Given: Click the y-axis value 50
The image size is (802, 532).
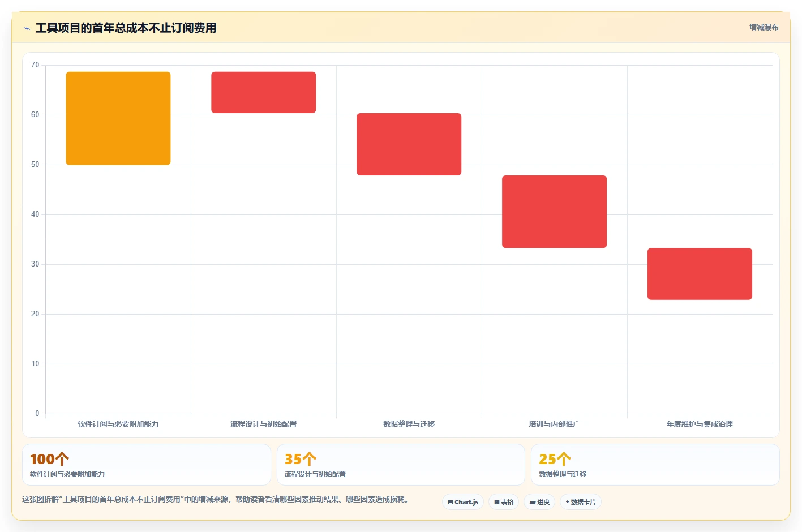Looking at the screenshot, I should click(x=35, y=165).
